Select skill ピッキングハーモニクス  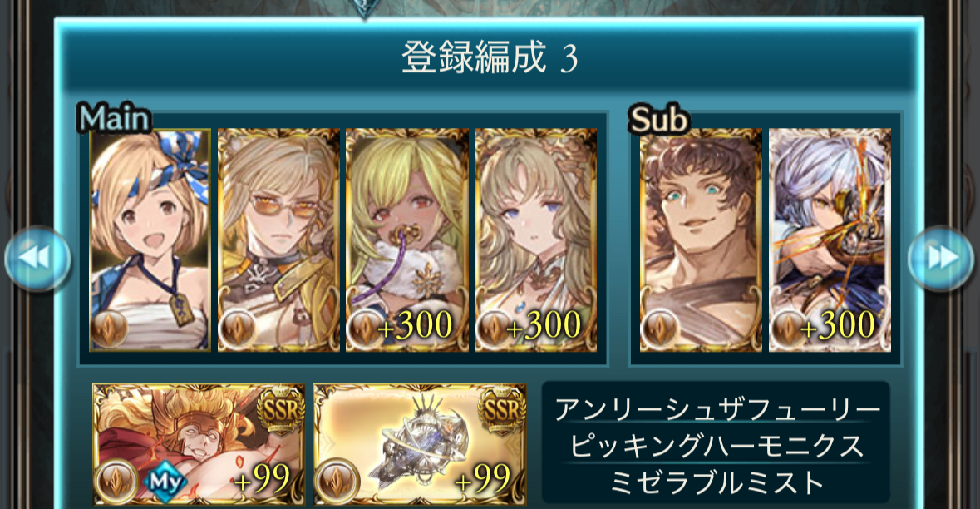point(717,446)
